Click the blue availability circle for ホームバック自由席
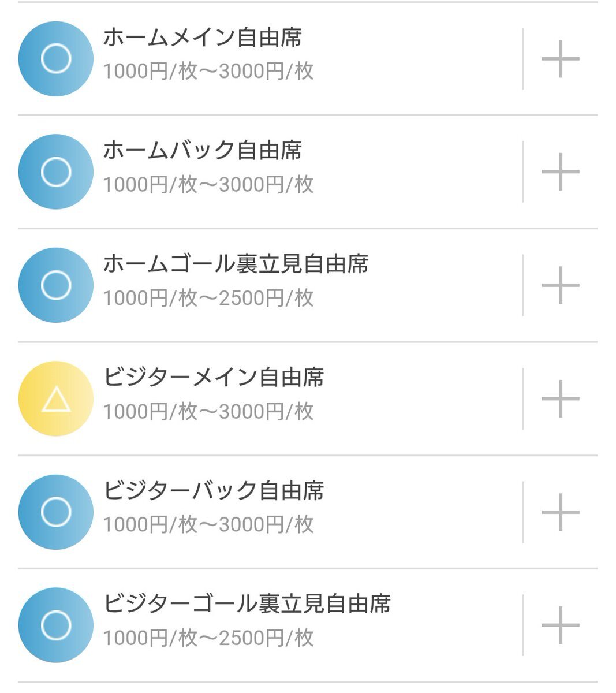Viewport: 616px width, 693px height. [56, 172]
